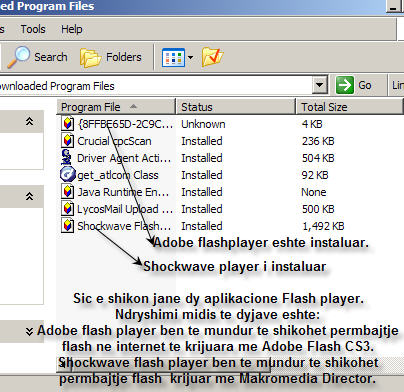Screen dimensions: 404x392
Task: Open the Tools menu
Action: [x=33, y=29]
